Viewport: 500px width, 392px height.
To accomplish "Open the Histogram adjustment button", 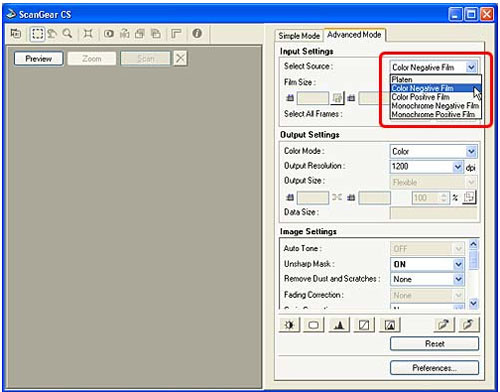I will click(339, 325).
